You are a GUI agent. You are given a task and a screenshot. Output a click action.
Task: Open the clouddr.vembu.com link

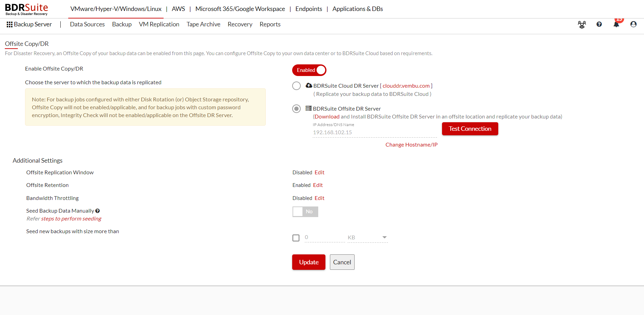click(406, 86)
